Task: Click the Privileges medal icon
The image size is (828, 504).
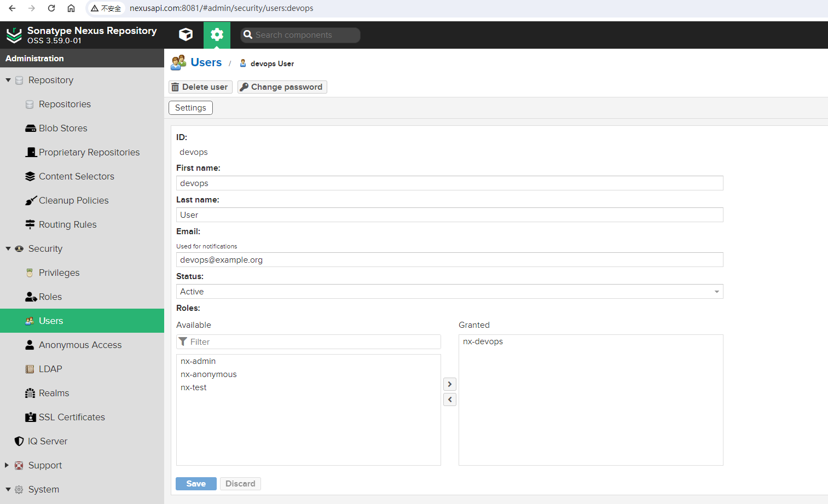Action: pyautogui.click(x=30, y=273)
